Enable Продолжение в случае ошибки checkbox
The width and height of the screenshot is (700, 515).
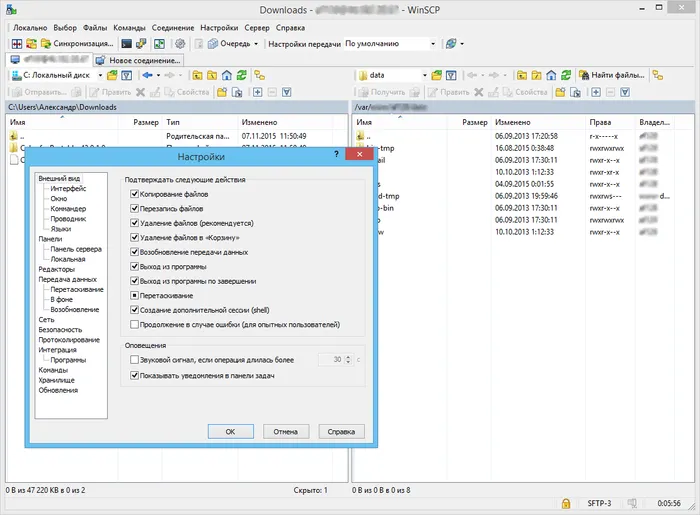134,324
